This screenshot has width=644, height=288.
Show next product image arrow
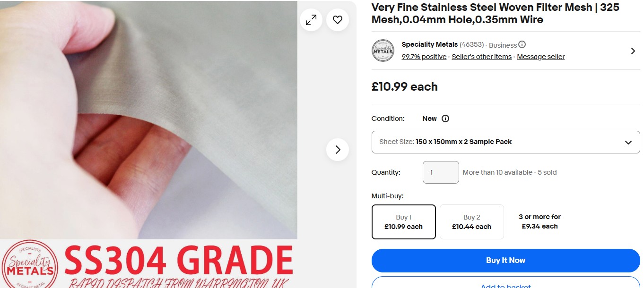(x=338, y=150)
